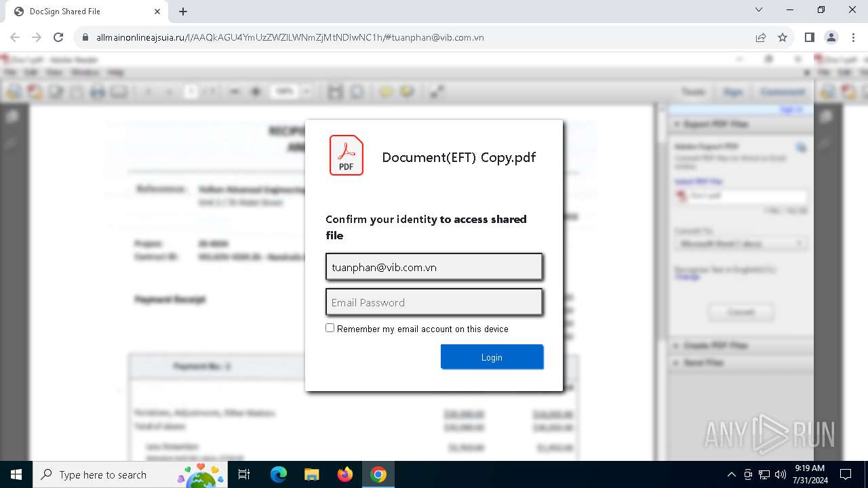Open a new browser tab
The width and height of the screenshot is (868, 488).
(183, 12)
